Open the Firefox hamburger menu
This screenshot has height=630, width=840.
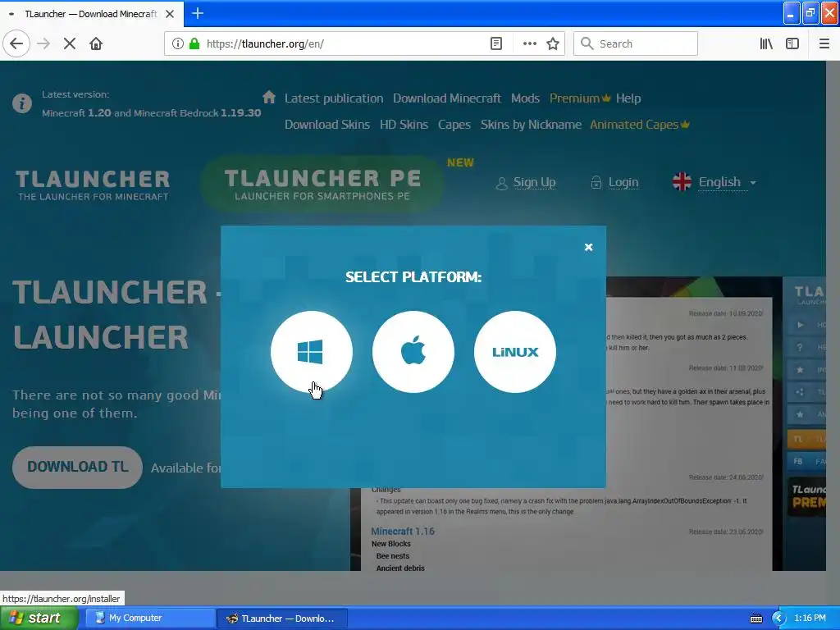pos(824,43)
